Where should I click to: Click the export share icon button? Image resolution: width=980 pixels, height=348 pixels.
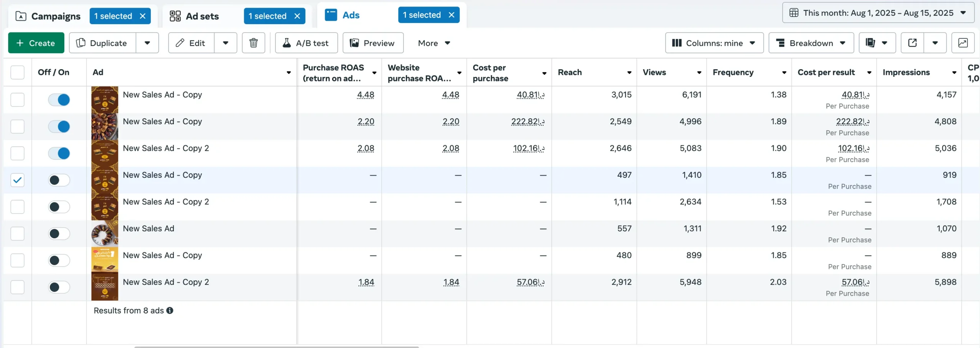(x=912, y=43)
